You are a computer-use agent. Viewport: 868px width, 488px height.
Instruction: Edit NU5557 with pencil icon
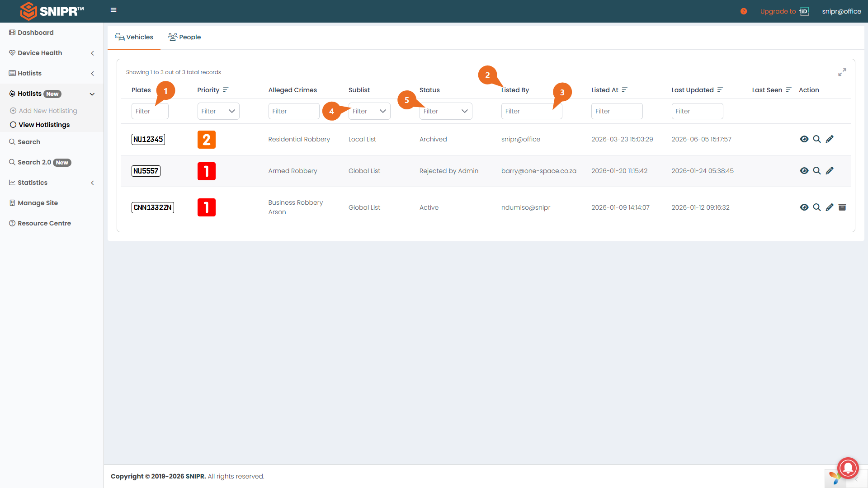pyautogui.click(x=830, y=171)
